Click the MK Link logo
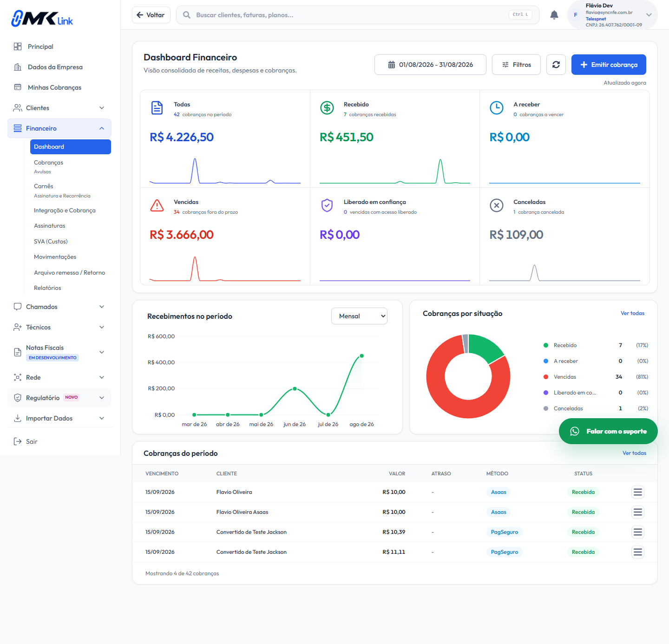 [42, 19]
